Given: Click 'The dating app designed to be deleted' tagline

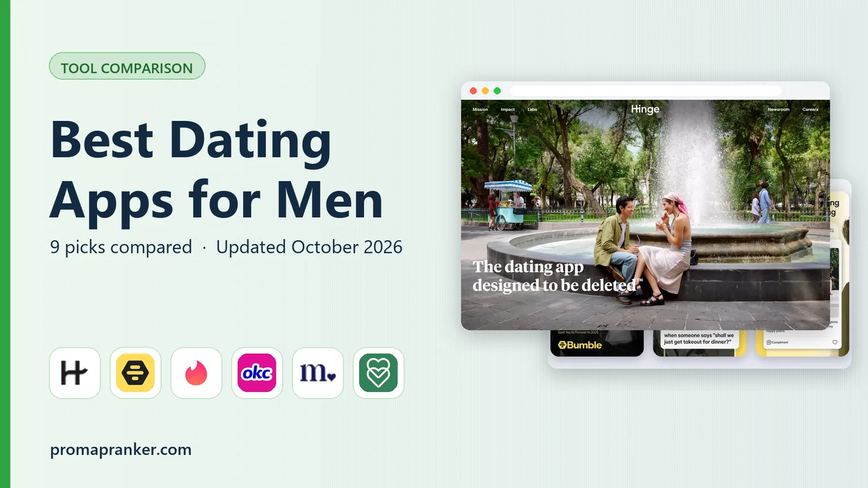Looking at the screenshot, I should (557, 276).
